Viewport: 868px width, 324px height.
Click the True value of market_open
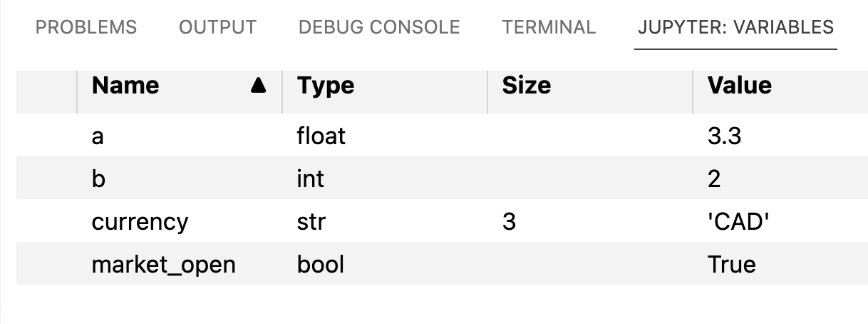coord(732,265)
